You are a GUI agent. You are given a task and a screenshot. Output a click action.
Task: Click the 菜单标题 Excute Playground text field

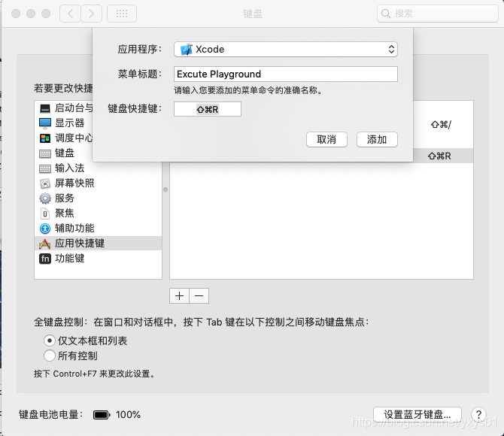coord(286,74)
